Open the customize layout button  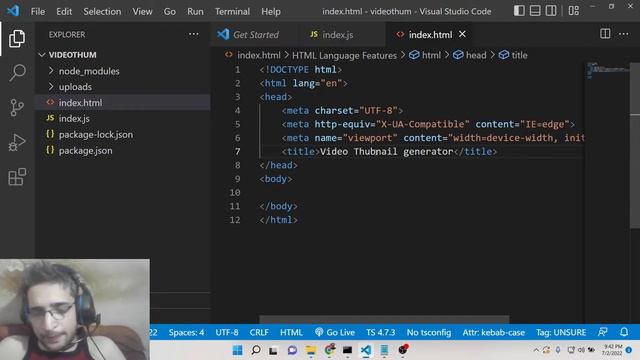[573, 11]
